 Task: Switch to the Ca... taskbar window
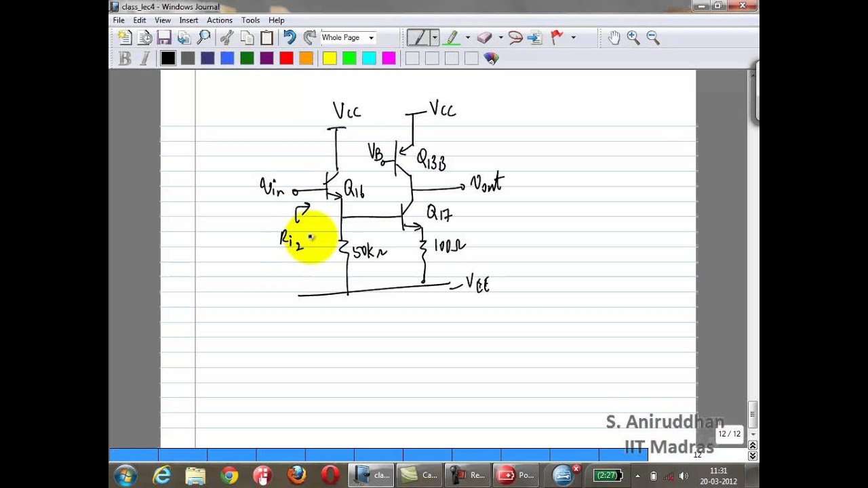tap(419, 475)
